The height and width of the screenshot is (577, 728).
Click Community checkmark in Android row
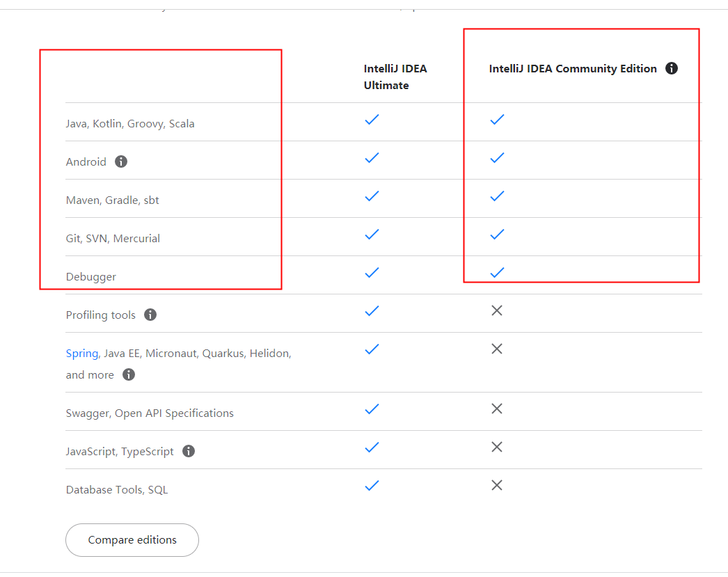[x=497, y=158]
